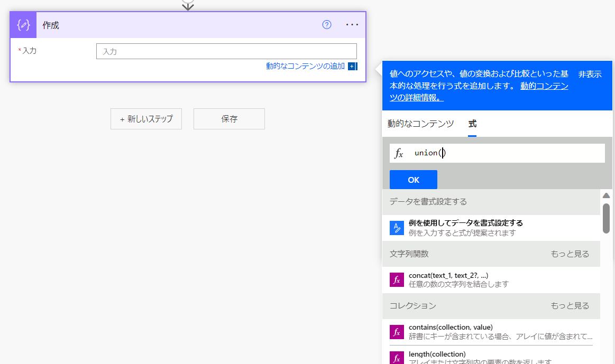
Task: Open the ellipsis menu on the 作成 card
Action: coord(352,24)
